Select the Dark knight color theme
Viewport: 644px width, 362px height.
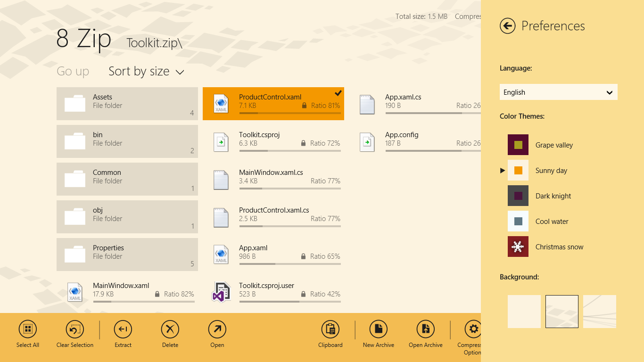[539, 196]
